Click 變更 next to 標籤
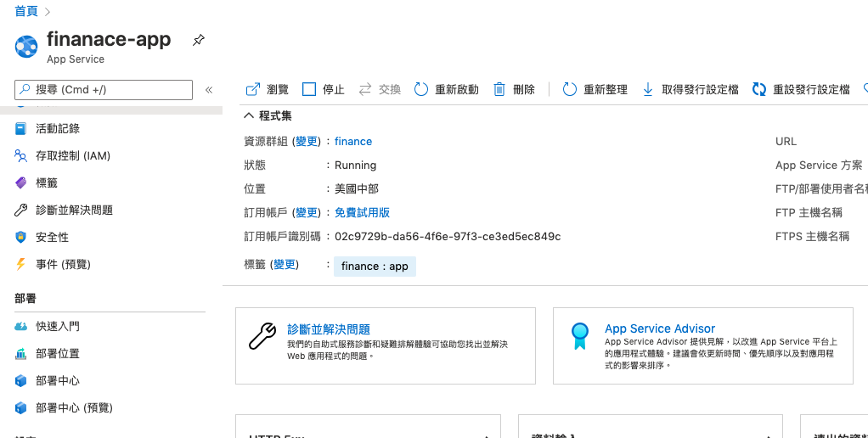Viewport: 868px width, 438px height. (x=285, y=265)
